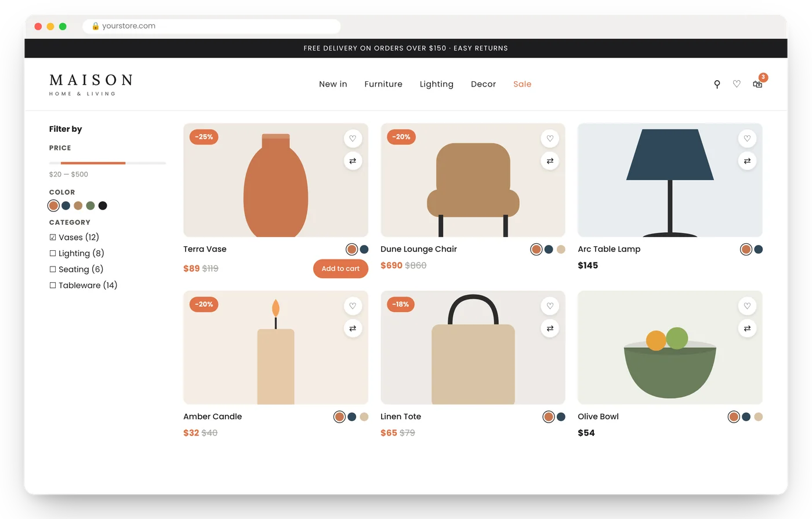This screenshot has height=519, width=812.
Task: Filter by the black color swatch
Action: coord(103,206)
